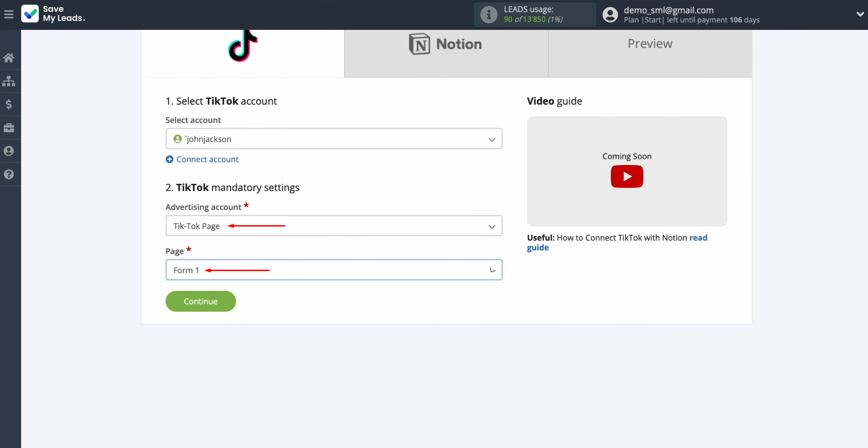Click the demo_sml@gmail.com account text

(668, 10)
